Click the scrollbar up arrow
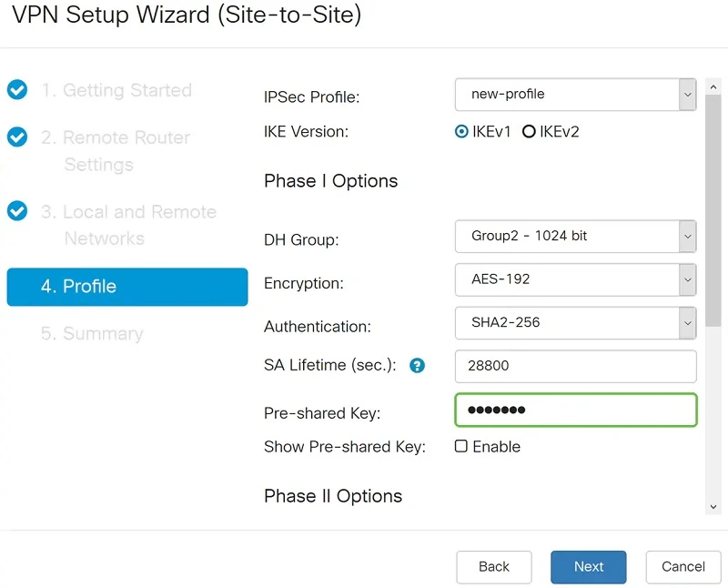The height and width of the screenshot is (588, 728). coord(713,86)
